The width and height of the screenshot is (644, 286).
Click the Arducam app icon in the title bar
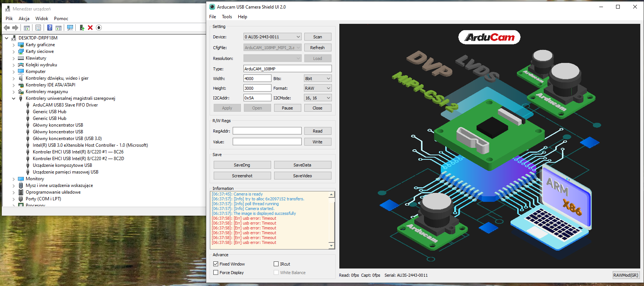(x=212, y=7)
